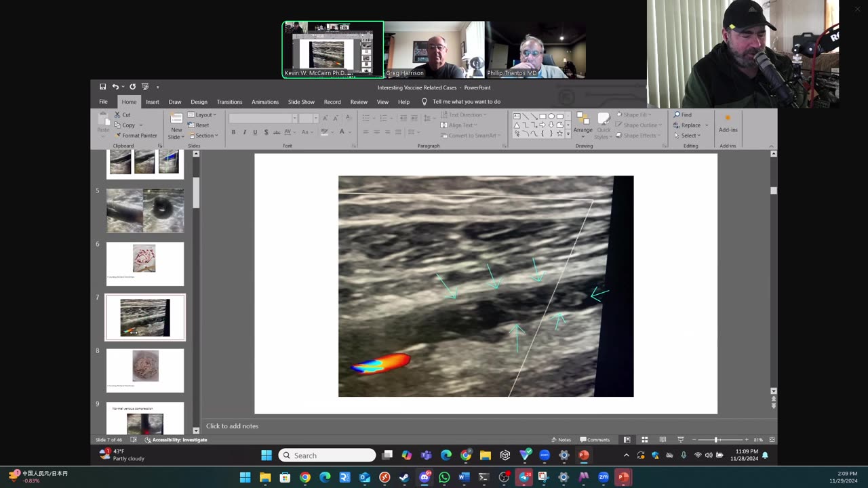Click the Search box on the shared-screen taskbar
The width and height of the screenshot is (868, 488).
pyautogui.click(x=327, y=455)
